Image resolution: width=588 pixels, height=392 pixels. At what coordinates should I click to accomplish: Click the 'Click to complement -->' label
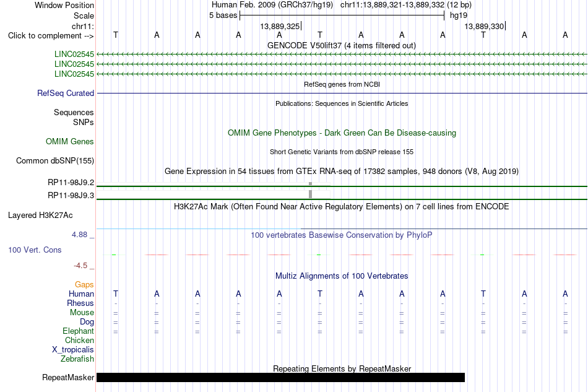51,36
